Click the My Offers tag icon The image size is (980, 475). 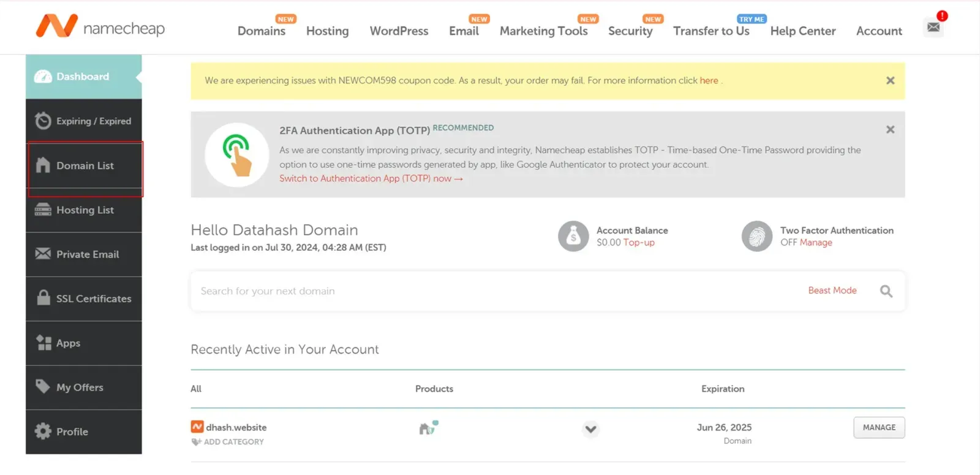click(x=43, y=387)
